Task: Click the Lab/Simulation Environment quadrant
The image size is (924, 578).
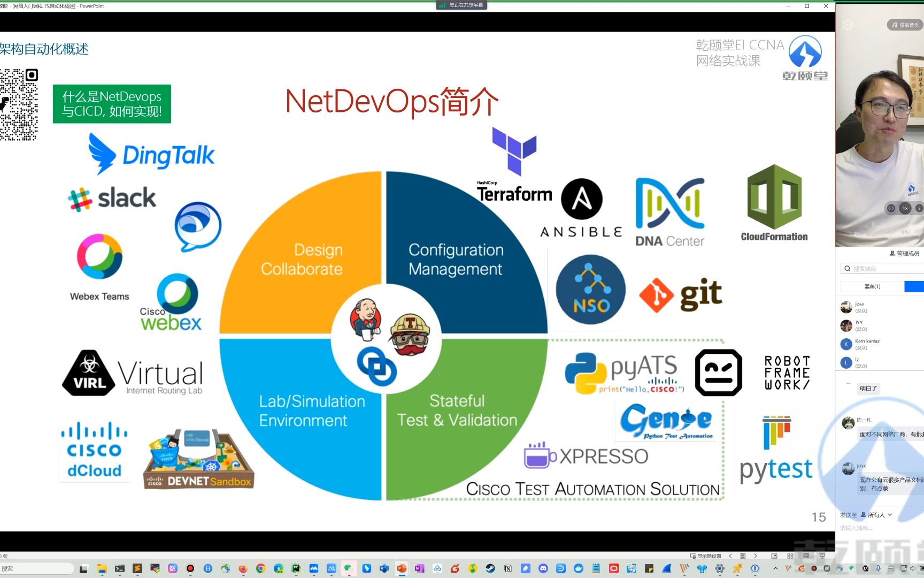Action: coord(312,410)
